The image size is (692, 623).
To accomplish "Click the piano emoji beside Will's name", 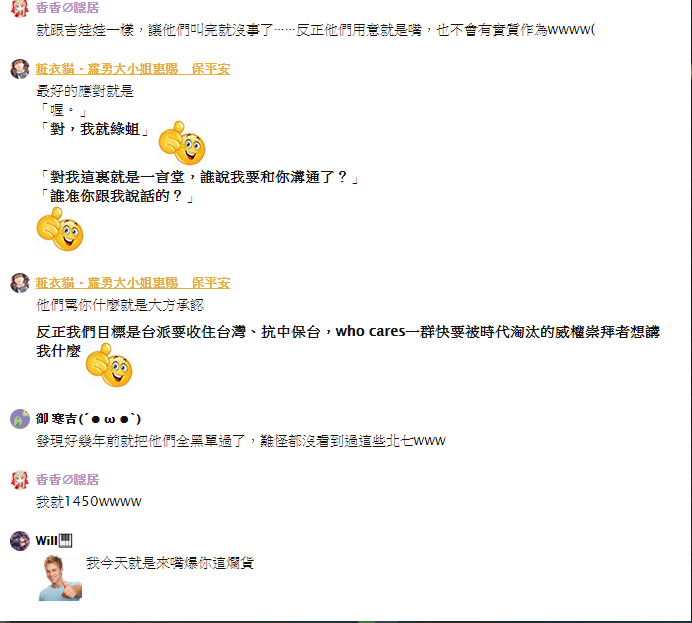I will tap(65, 540).
